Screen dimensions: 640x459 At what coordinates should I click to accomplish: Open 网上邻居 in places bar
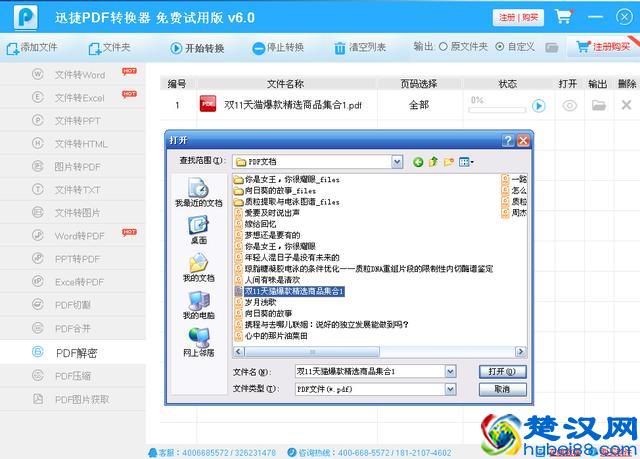[x=198, y=342]
